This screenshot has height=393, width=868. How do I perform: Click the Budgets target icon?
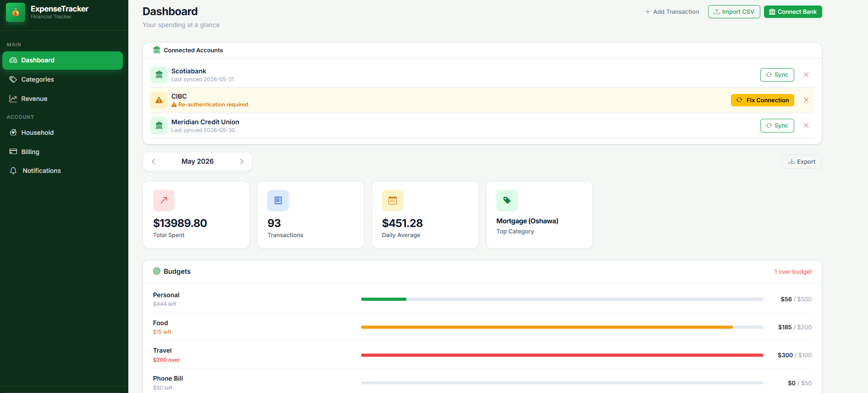(157, 271)
